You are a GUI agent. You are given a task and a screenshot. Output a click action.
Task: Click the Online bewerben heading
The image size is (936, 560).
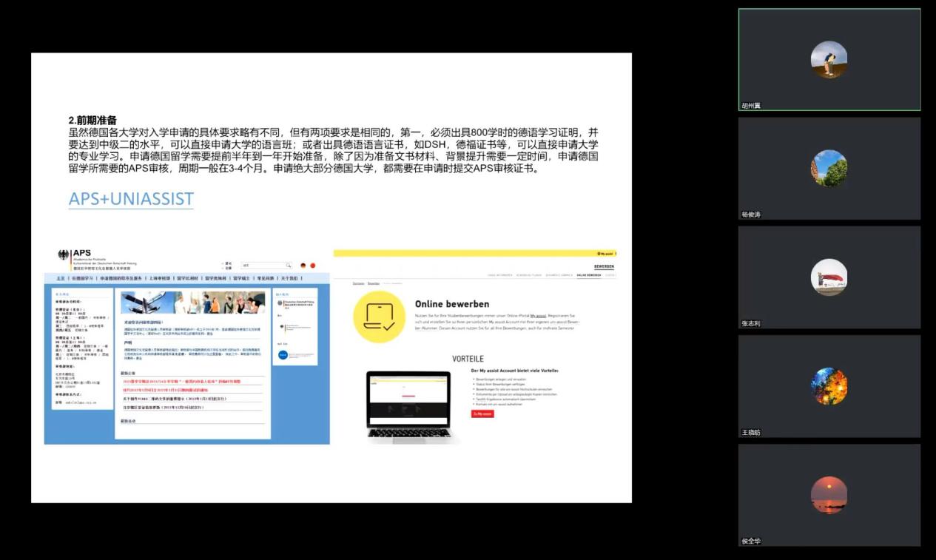pyautogui.click(x=451, y=303)
